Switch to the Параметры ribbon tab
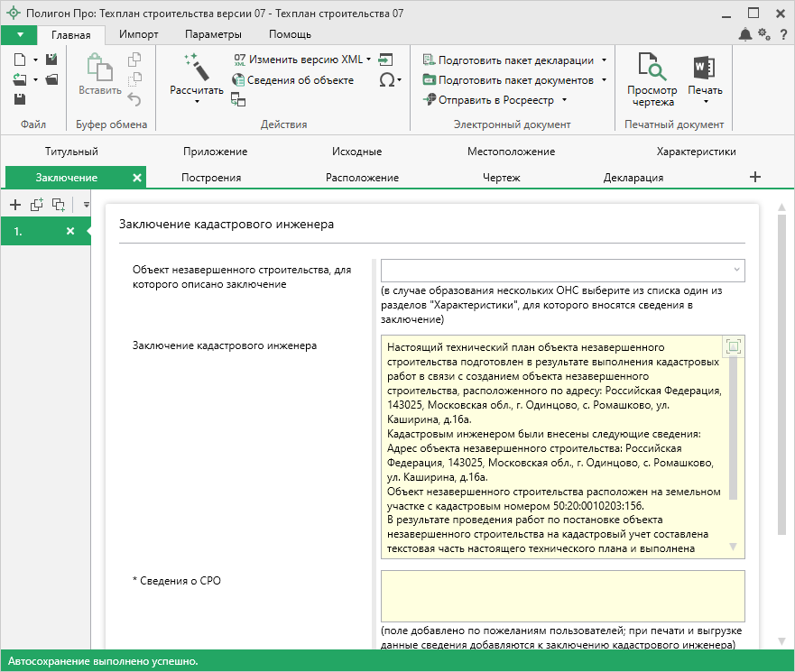The image size is (795, 672). [x=213, y=34]
